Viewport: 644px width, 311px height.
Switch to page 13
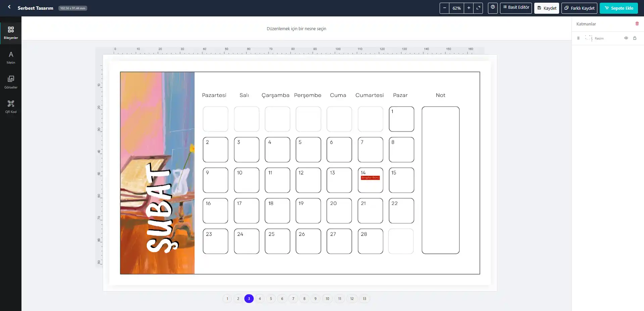pyautogui.click(x=364, y=299)
